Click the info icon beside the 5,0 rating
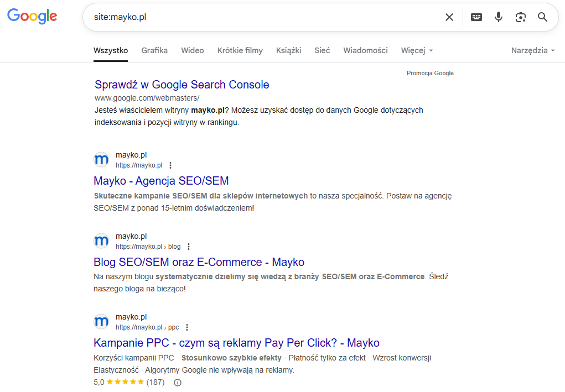 [x=178, y=382]
